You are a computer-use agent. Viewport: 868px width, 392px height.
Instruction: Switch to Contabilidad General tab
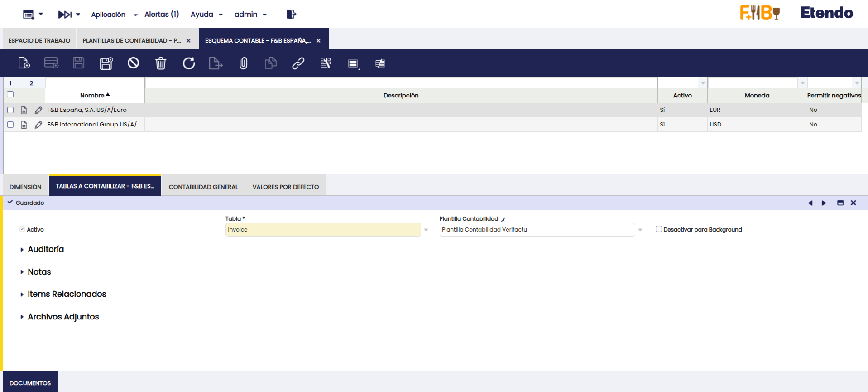(x=203, y=187)
